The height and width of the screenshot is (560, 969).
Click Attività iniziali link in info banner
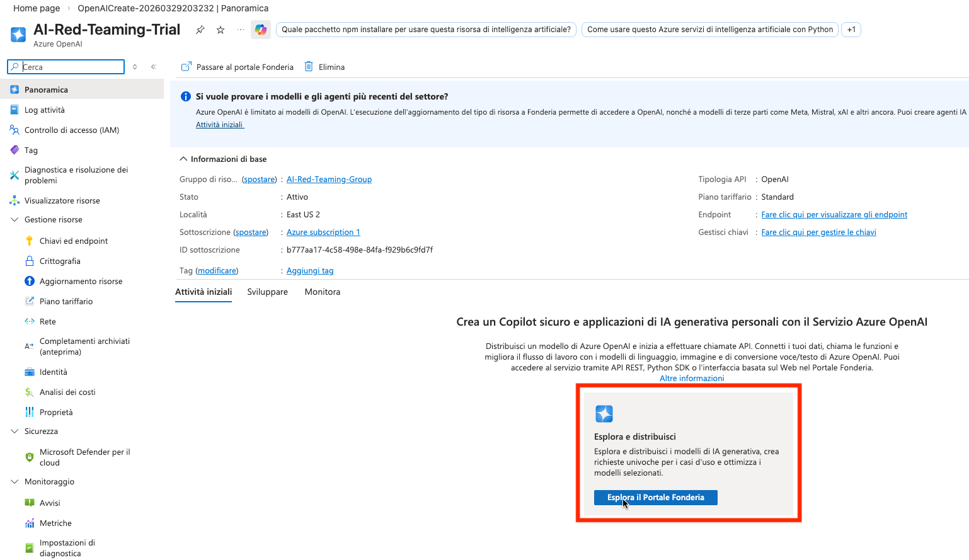(219, 125)
